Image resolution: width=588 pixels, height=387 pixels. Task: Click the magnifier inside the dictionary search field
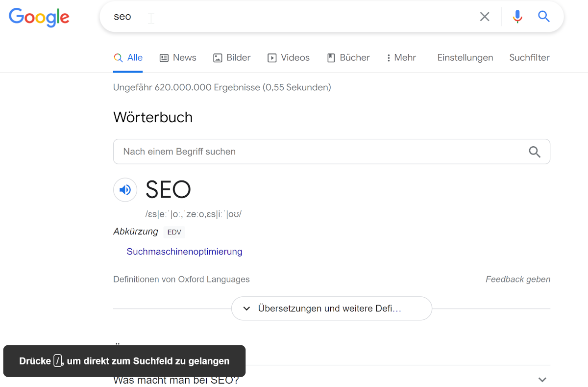pyautogui.click(x=535, y=152)
